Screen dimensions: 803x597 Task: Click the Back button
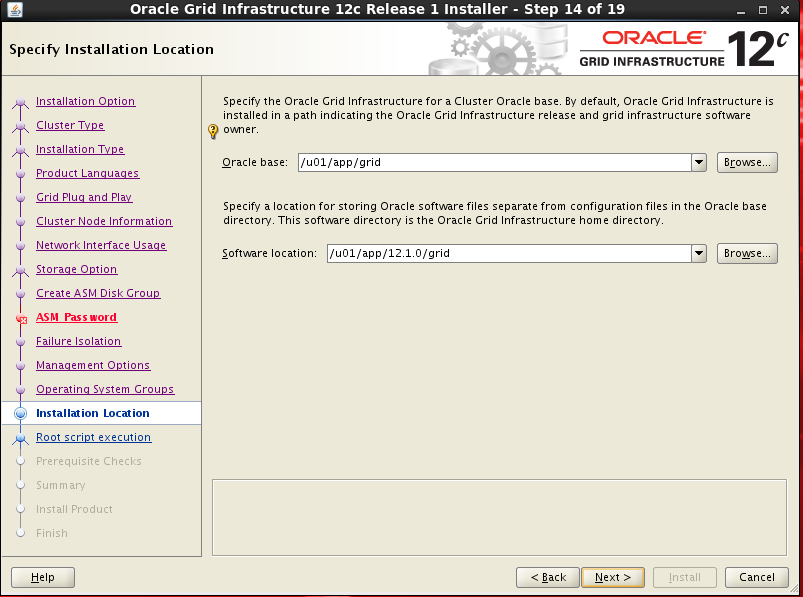547,578
